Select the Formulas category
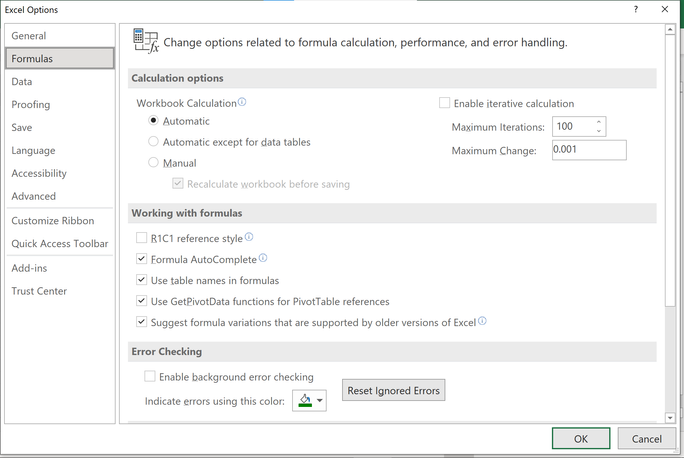 [x=60, y=58]
